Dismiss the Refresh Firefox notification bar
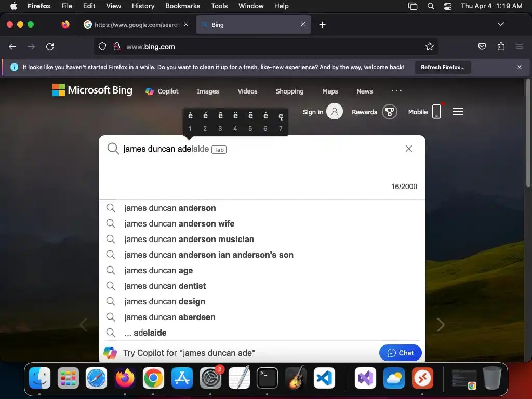This screenshot has height=399, width=532. [x=520, y=67]
